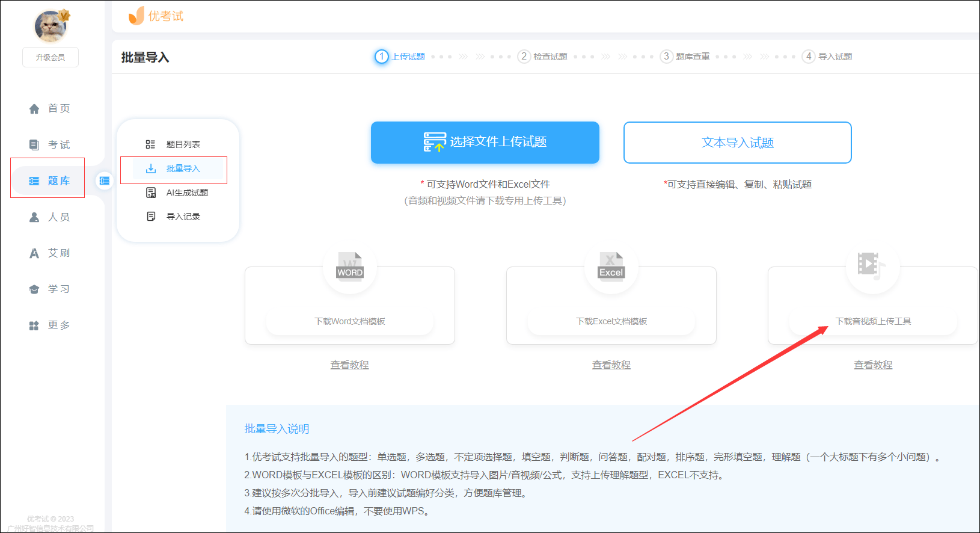Screen dimensions: 980x533
Task: Click the 优考试 © 2023 footer text
Action: coord(51,519)
